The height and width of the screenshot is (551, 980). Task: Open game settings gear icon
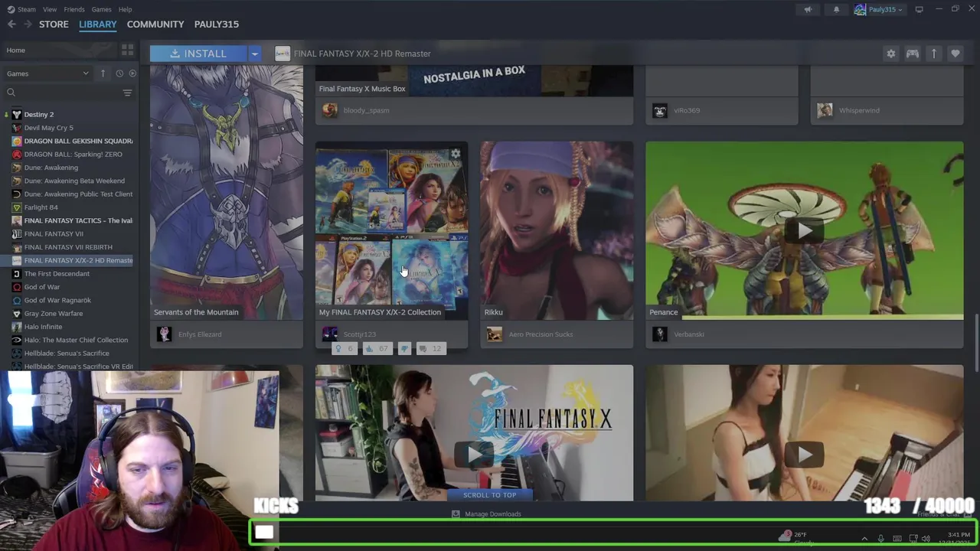coord(890,54)
